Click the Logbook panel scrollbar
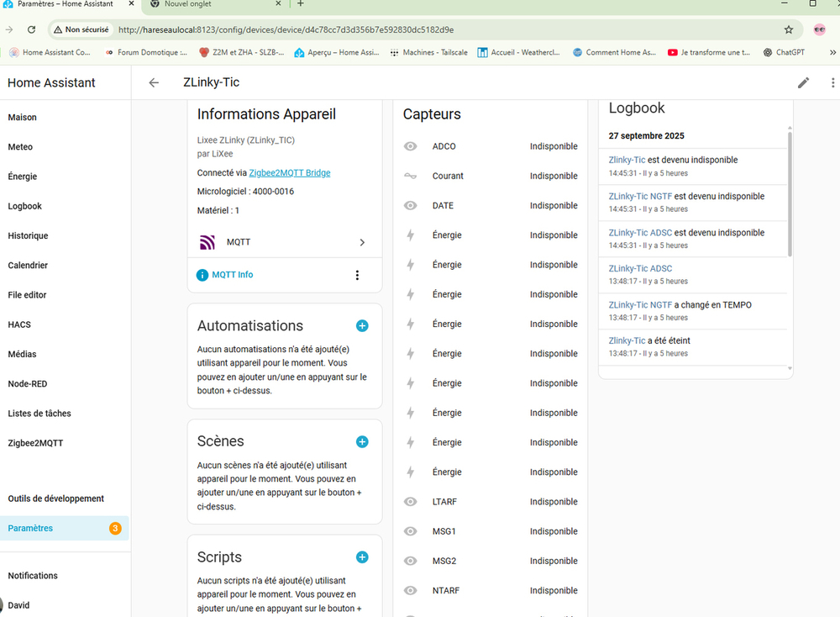Viewport: 840px width, 617px height. [x=790, y=194]
